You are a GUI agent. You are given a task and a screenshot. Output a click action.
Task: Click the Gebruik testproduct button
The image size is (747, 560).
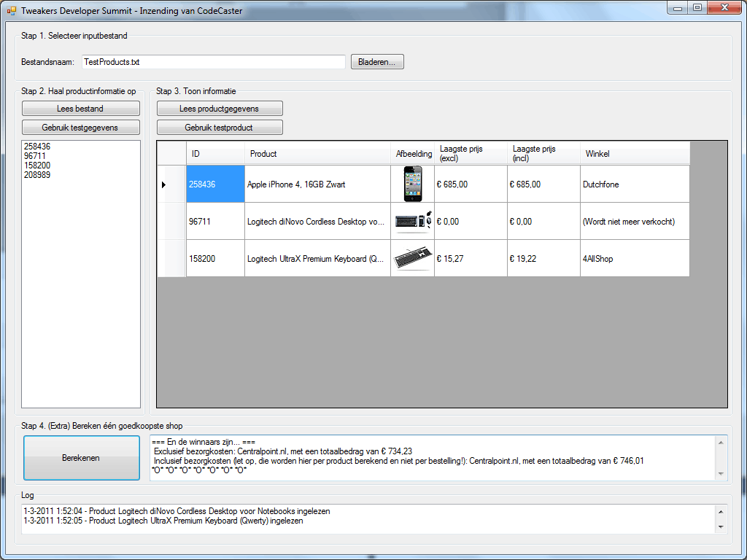click(x=220, y=128)
